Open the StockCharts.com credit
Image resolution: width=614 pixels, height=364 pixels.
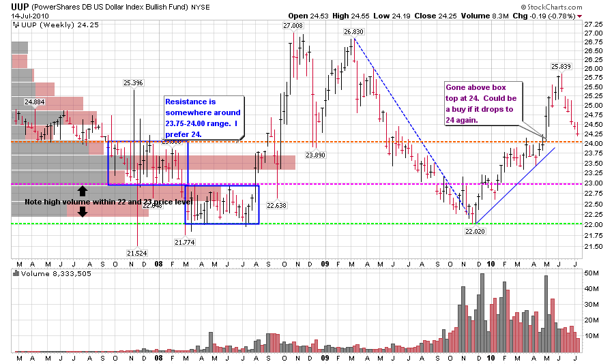click(551, 7)
